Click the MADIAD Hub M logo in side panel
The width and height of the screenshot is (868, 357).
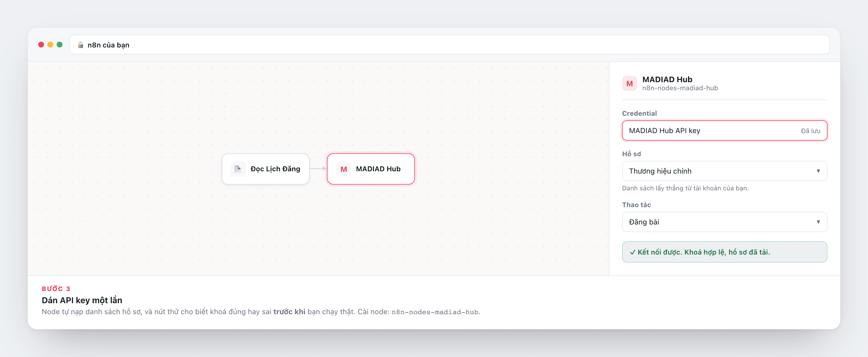coord(629,84)
